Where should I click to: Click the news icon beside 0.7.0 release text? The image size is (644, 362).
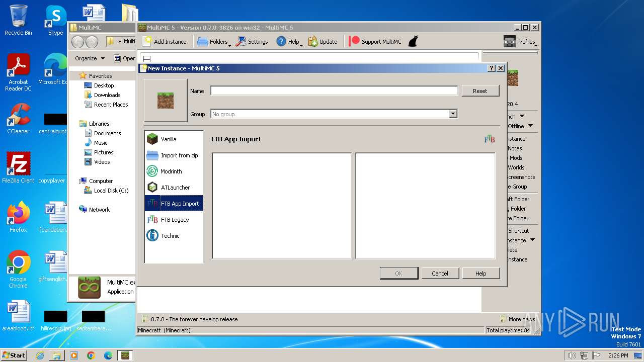[144, 319]
